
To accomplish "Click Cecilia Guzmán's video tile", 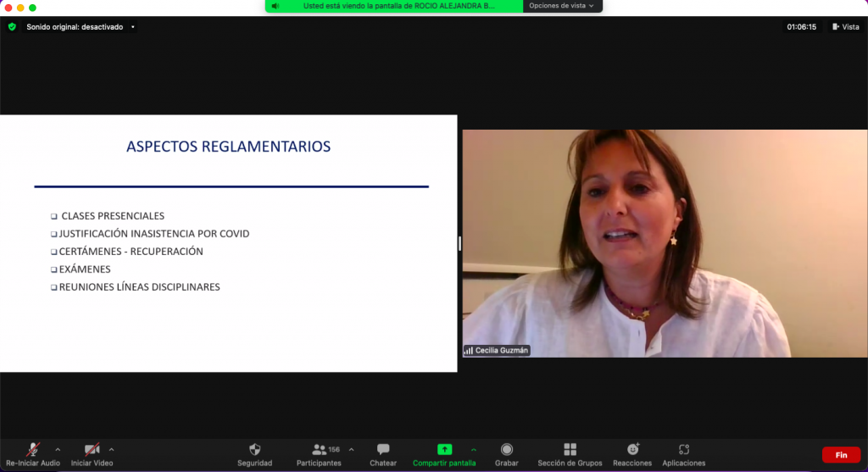I will (x=665, y=243).
